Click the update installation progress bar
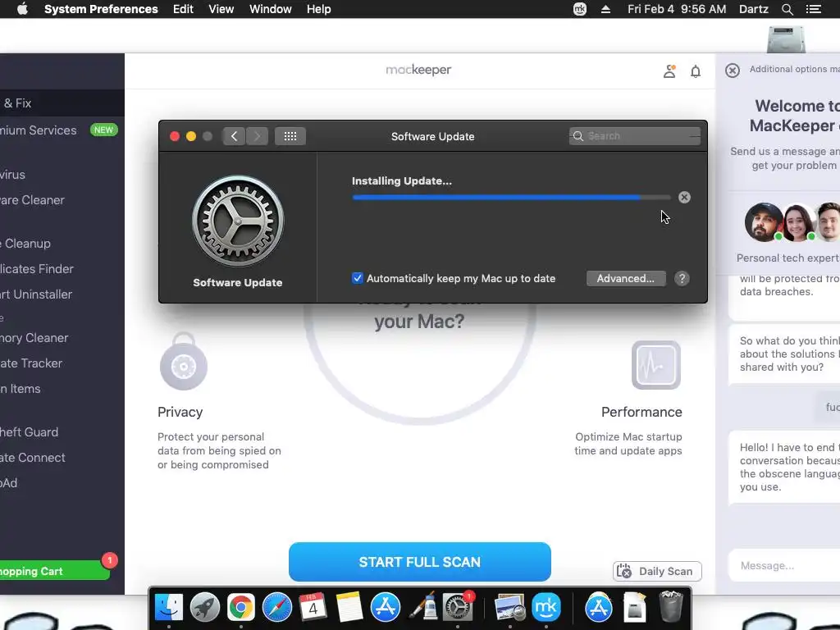Image resolution: width=840 pixels, height=630 pixels. point(511,197)
